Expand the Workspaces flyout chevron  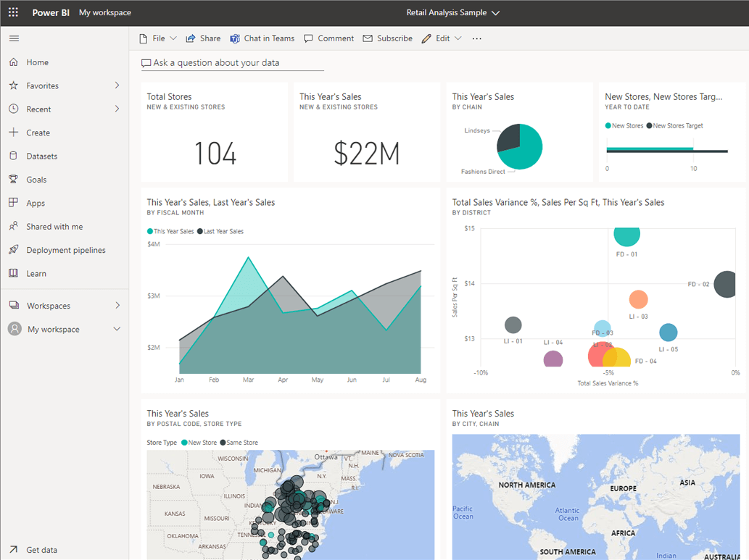click(117, 305)
